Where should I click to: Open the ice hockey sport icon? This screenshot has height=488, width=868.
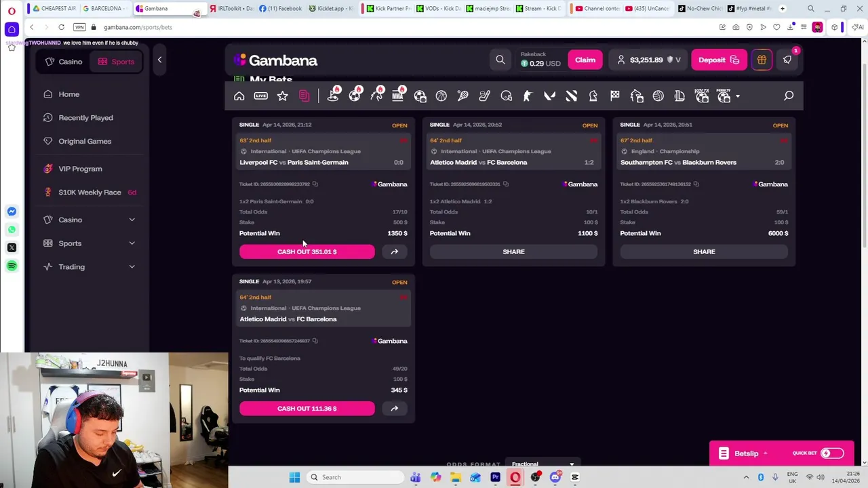click(485, 96)
